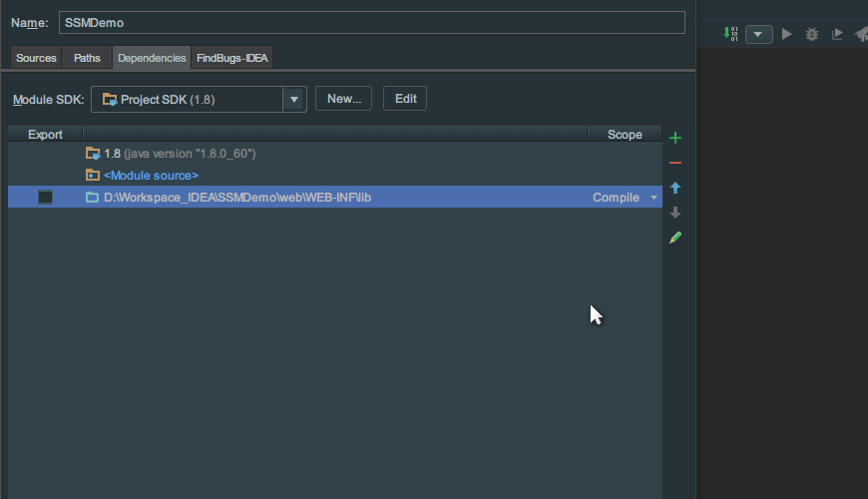Click the Export column header

tap(45, 135)
